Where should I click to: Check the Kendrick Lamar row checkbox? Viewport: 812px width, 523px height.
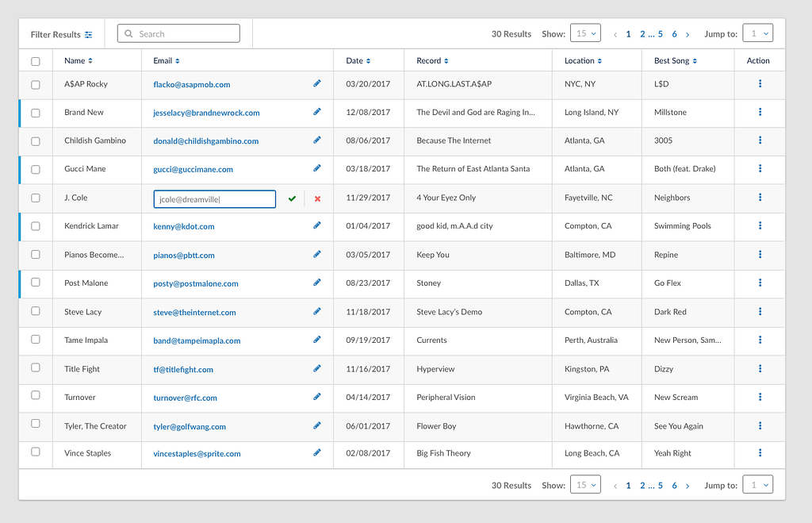[36, 226]
